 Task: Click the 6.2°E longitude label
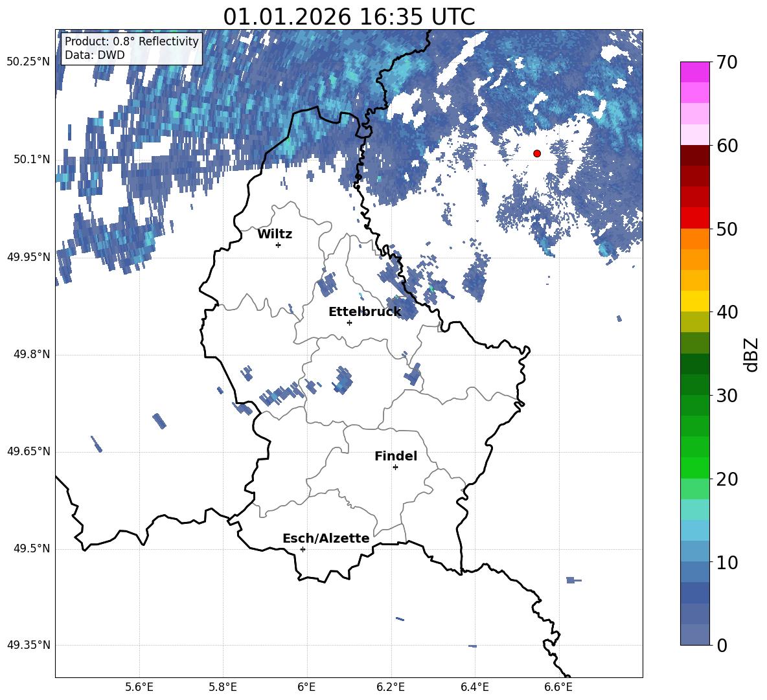tap(391, 688)
